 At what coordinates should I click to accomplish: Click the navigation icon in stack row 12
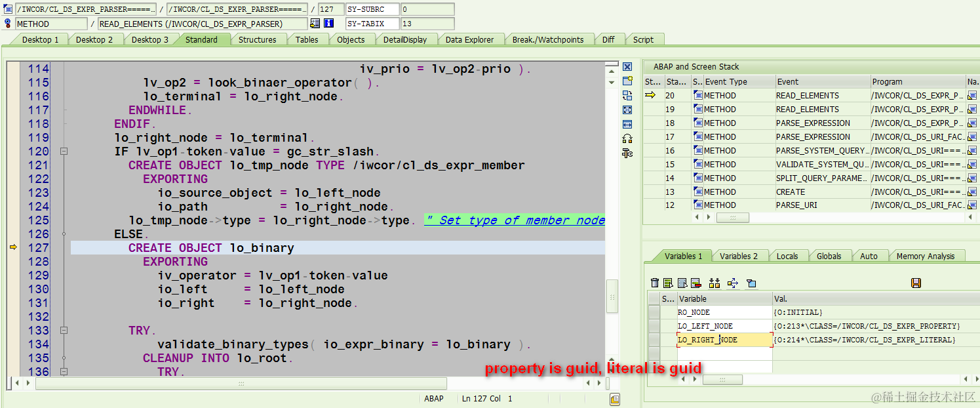click(972, 205)
